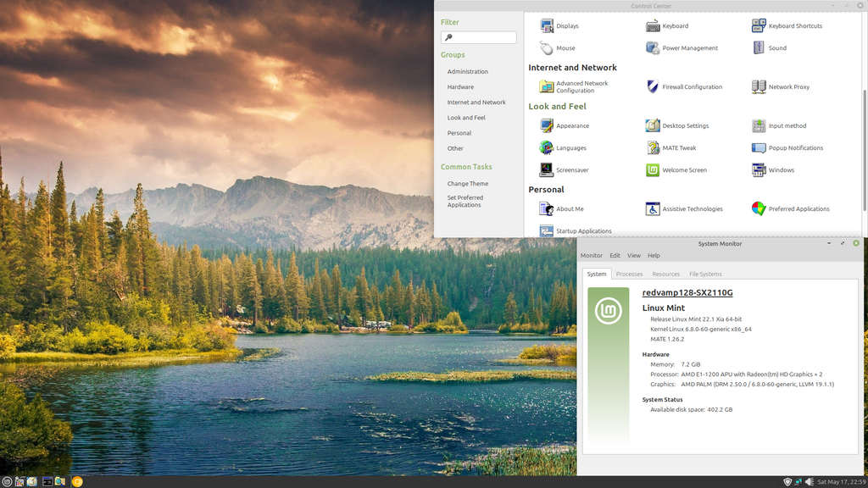The height and width of the screenshot is (488, 868).
Task: Open Sound settings in Control Center
Action: coord(769,48)
